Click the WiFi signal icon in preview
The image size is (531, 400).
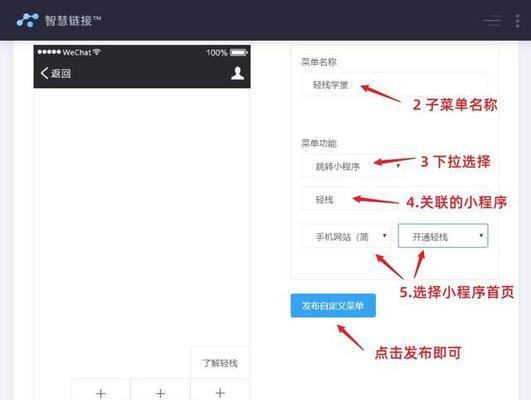pyautogui.click(x=97, y=52)
